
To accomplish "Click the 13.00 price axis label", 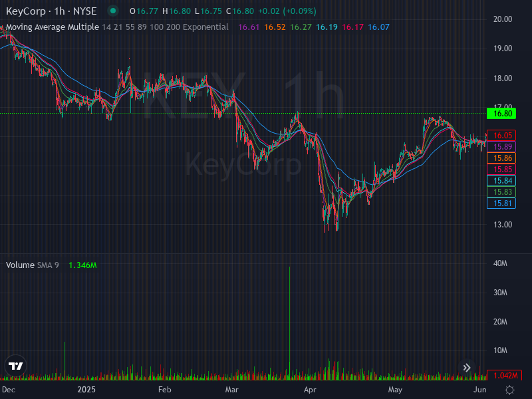I will 503,225.
